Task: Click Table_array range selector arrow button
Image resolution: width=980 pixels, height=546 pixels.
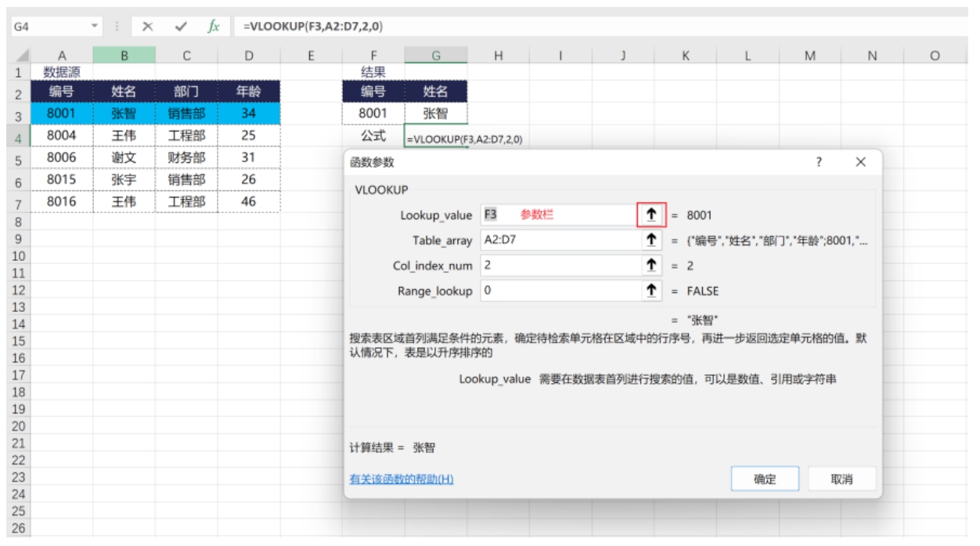Action: pos(651,240)
